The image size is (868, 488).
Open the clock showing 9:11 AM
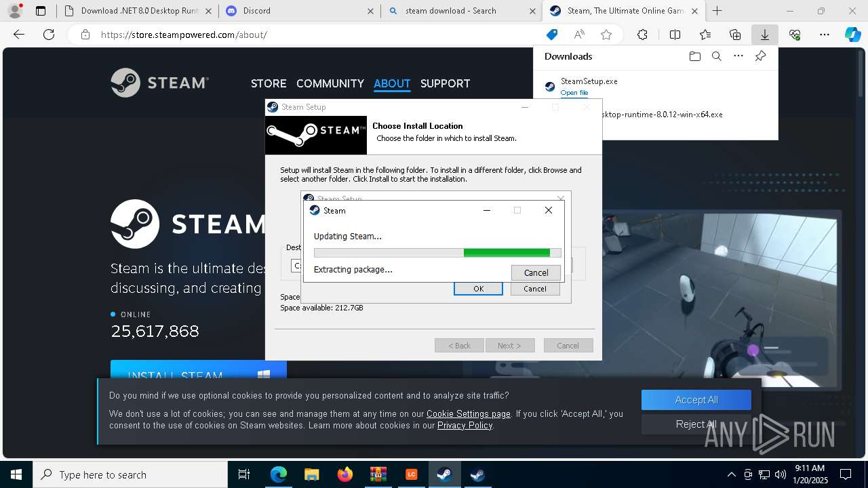[x=810, y=474]
